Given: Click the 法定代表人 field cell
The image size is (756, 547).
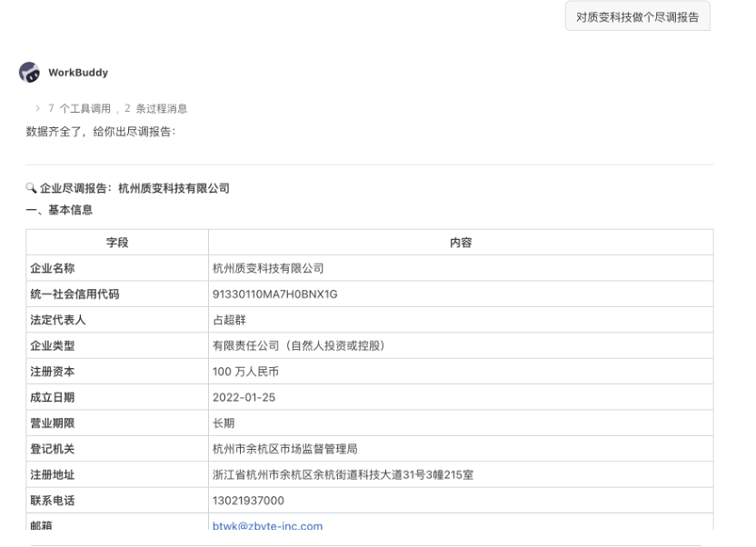Looking at the screenshot, I should [117, 320].
